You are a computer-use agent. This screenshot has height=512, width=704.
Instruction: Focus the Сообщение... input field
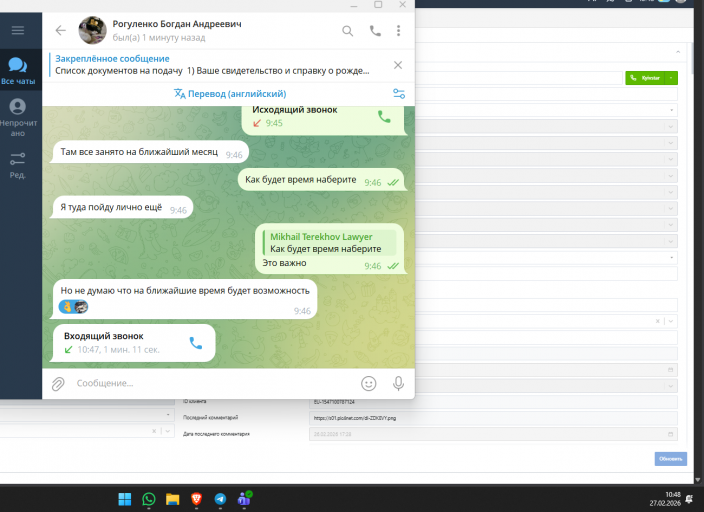[211, 383]
